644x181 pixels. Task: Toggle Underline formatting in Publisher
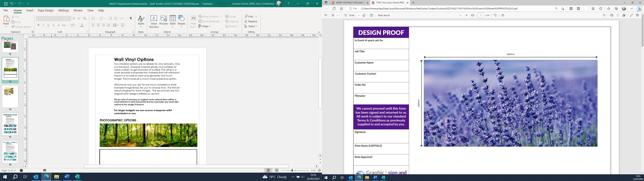pyautogui.click(x=48, y=25)
